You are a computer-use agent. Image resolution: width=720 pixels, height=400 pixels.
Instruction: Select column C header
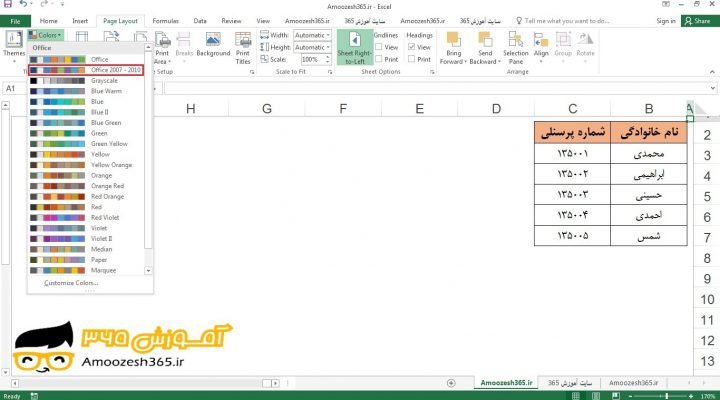point(573,109)
